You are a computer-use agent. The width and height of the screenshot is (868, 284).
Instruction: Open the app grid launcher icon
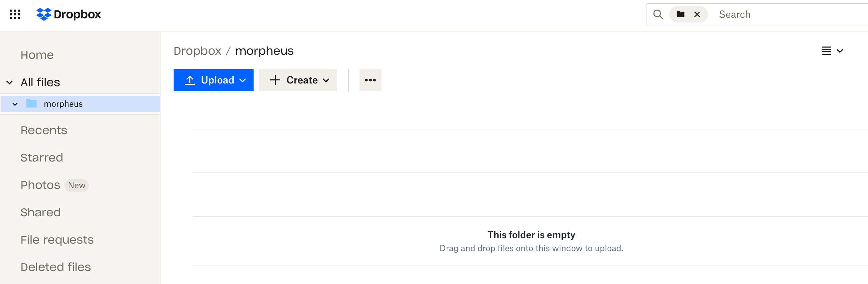15,14
